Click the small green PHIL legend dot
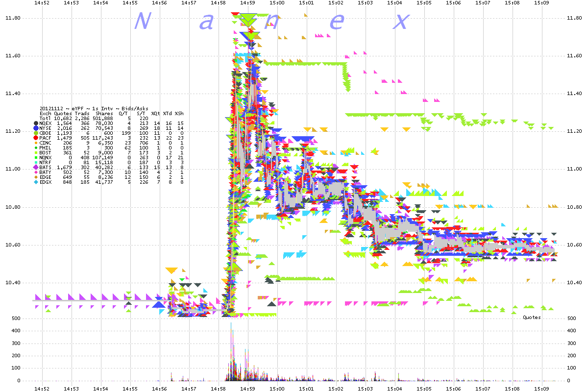588x392 pixels. tap(36, 147)
